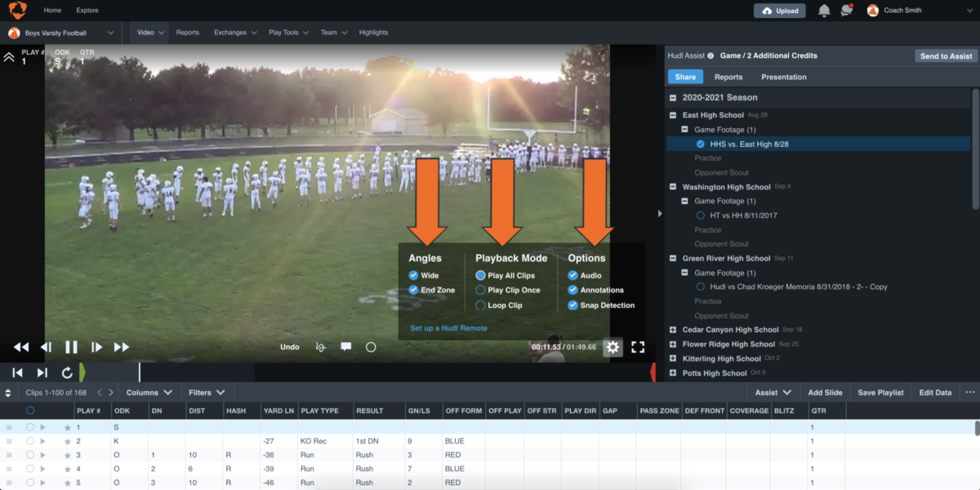Open notifications with the bell icon
Screen dimensions: 980x490
coord(824,10)
